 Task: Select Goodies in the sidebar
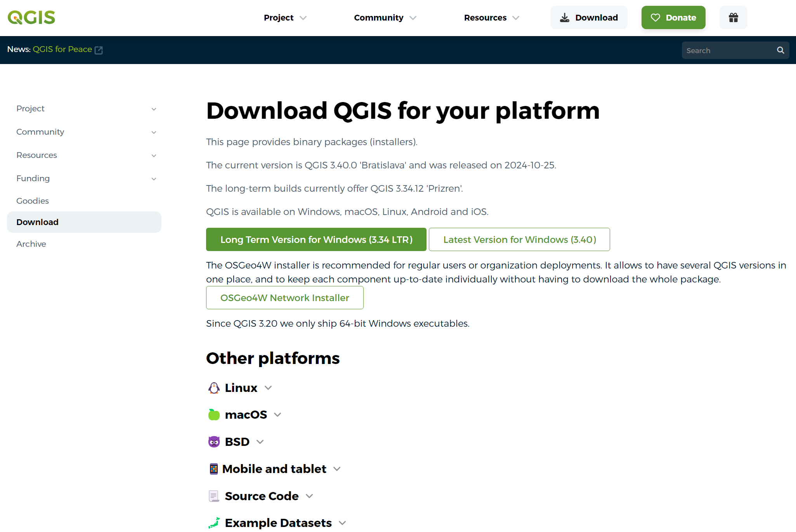[x=33, y=201]
